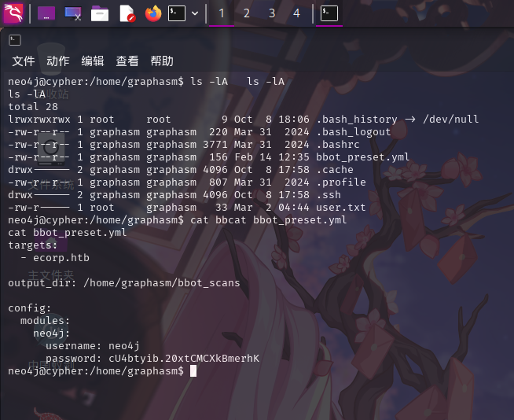This screenshot has height=420, width=514.
Task: Open the 查看 menu
Action: pyautogui.click(x=127, y=61)
